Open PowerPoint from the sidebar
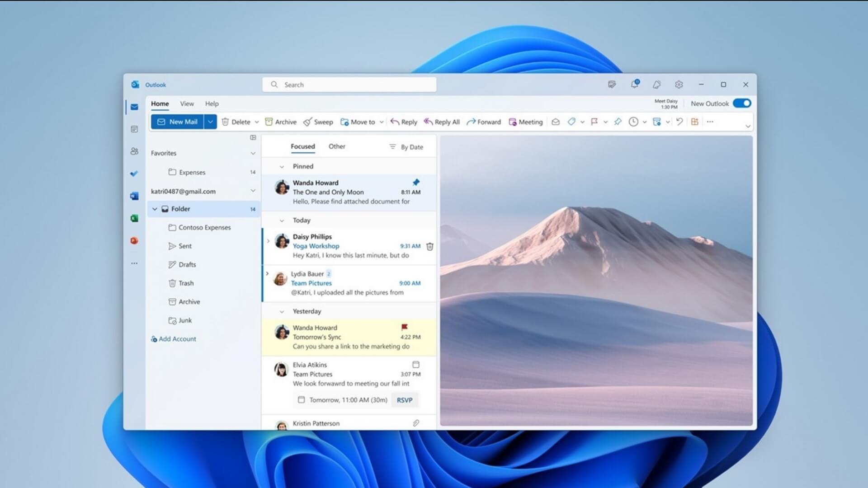Image resolution: width=868 pixels, height=488 pixels. (134, 240)
